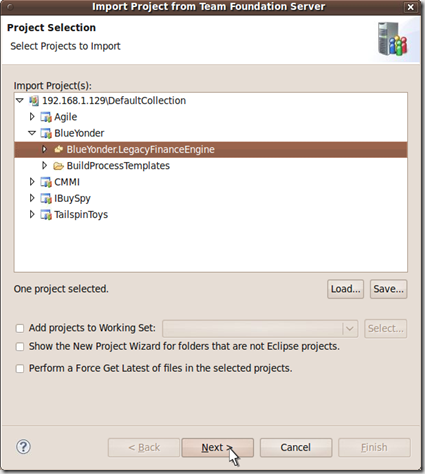425x474 pixels.
Task: Expand the TailspinToys project node
Action: [32, 214]
